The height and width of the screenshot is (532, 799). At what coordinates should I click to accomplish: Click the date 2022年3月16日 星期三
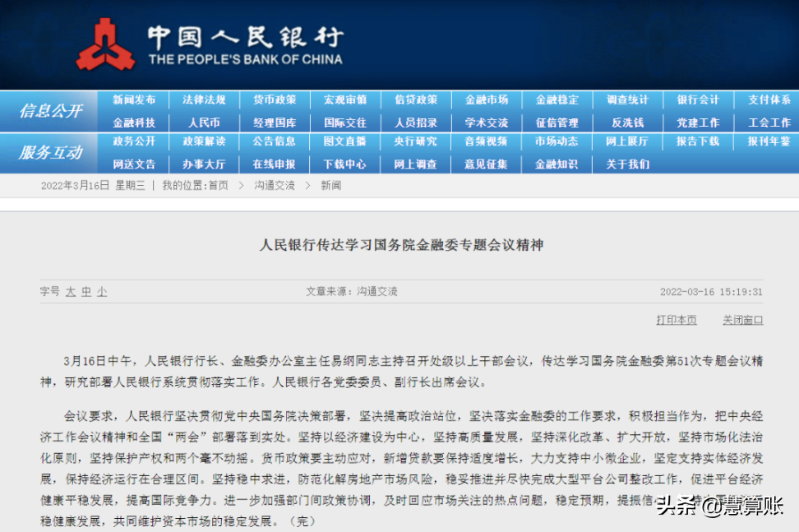(x=93, y=186)
